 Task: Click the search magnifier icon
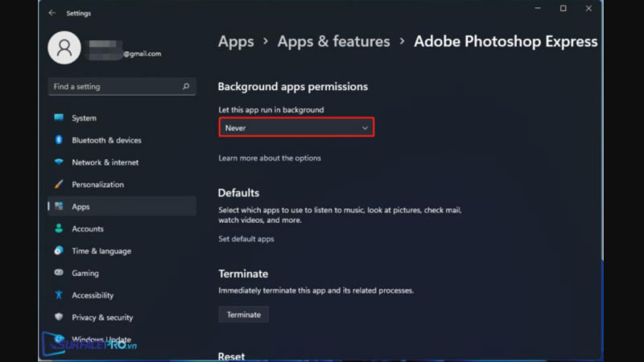click(186, 86)
